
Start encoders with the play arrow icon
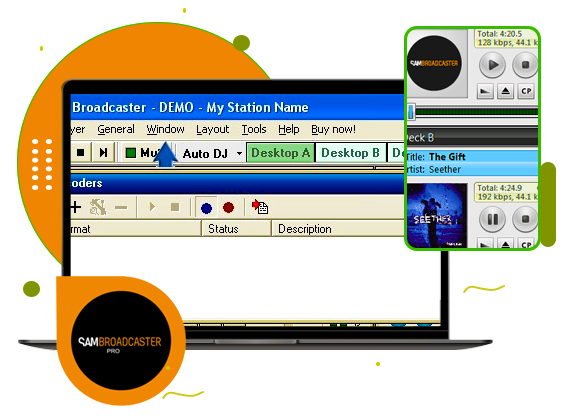click(152, 207)
